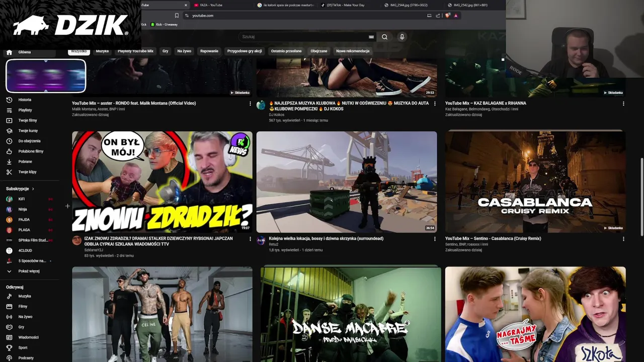Open the DJ Kokos channel name

pyautogui.click(x=277, y=115)
